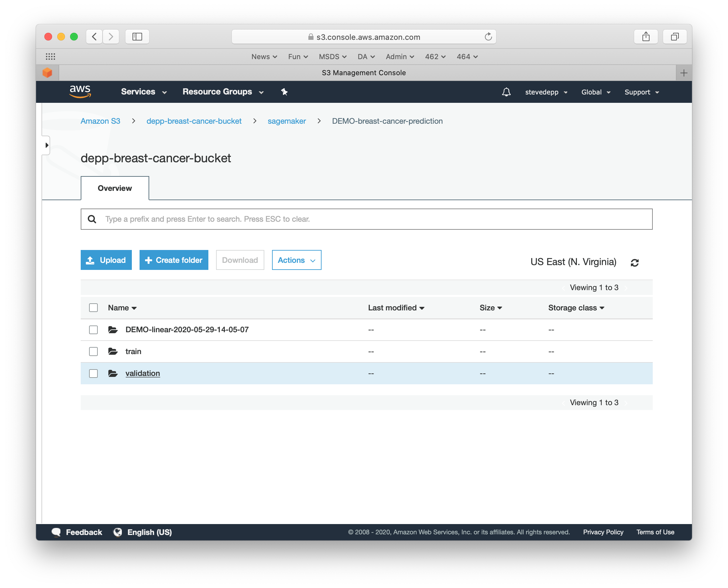Tick the select-all checkbox in header

(x=94, y=307)
